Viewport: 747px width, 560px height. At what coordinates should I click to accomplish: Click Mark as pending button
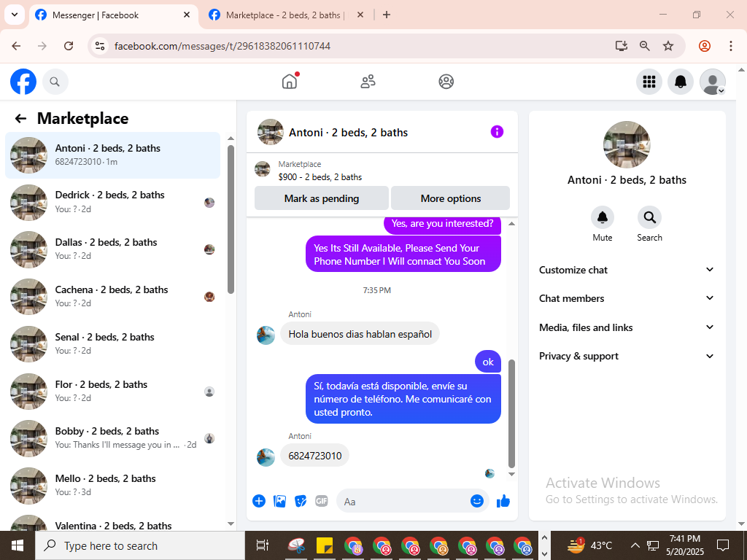click(322, 198)
